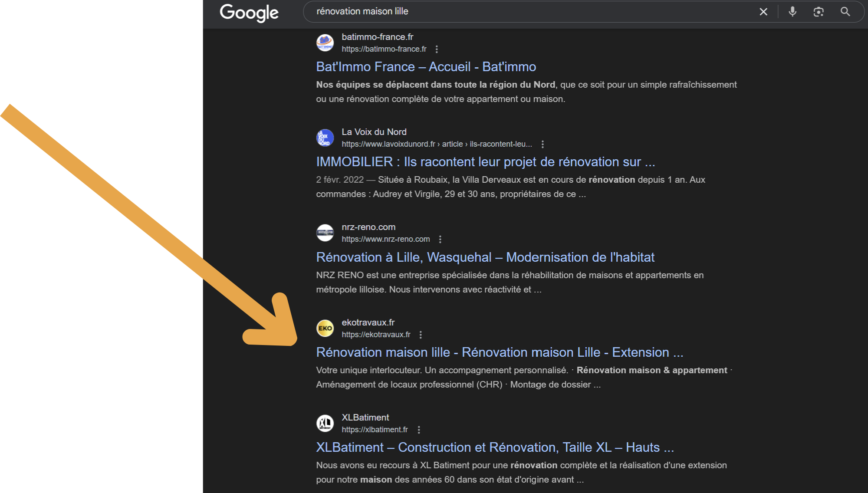Click the https://www.nrz-reno.com URL

coord(386,239)
